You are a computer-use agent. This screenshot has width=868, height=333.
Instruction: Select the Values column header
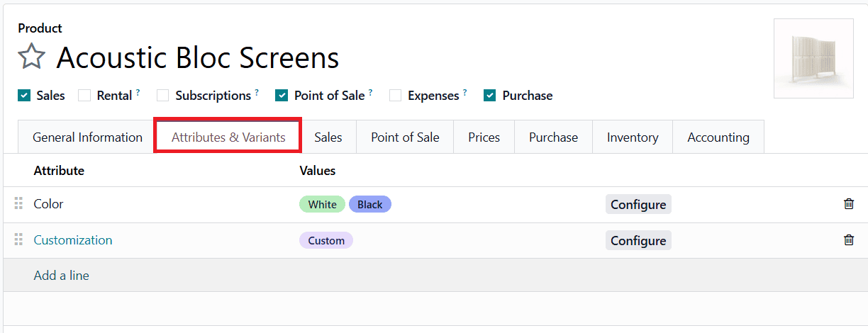318,171
